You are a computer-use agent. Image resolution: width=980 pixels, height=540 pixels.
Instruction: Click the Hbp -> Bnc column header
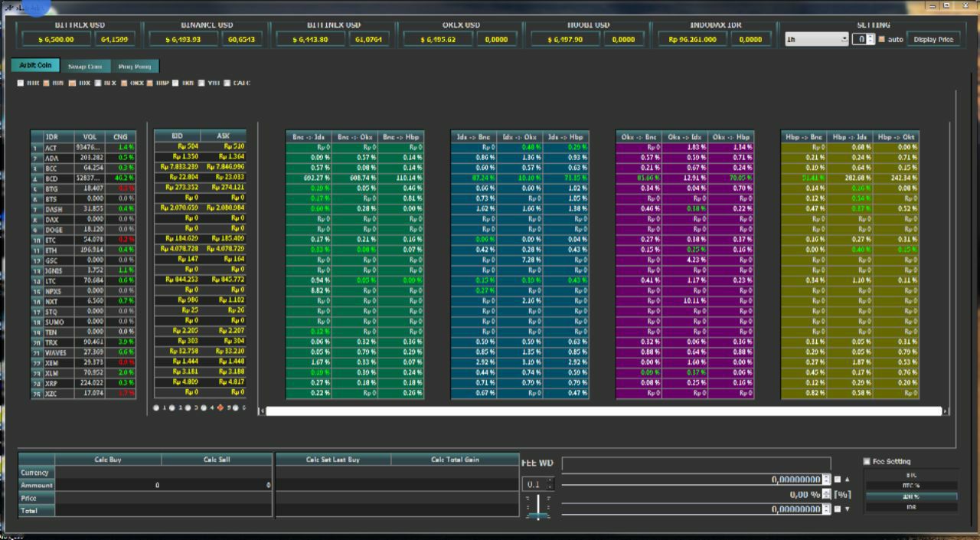pyautogui.click(x=804, y=137)
